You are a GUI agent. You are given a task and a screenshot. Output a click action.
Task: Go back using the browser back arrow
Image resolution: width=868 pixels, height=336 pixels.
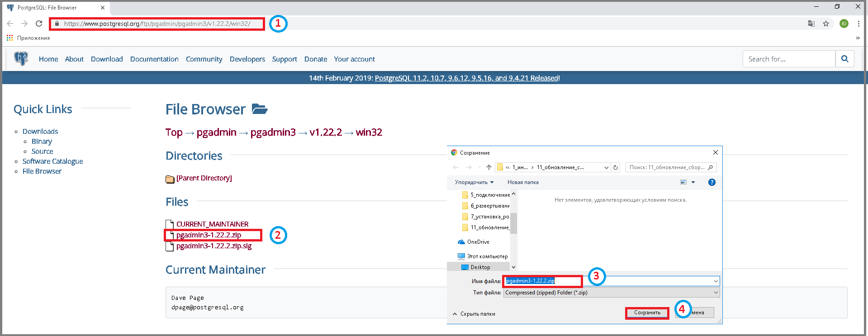point(10,24)
